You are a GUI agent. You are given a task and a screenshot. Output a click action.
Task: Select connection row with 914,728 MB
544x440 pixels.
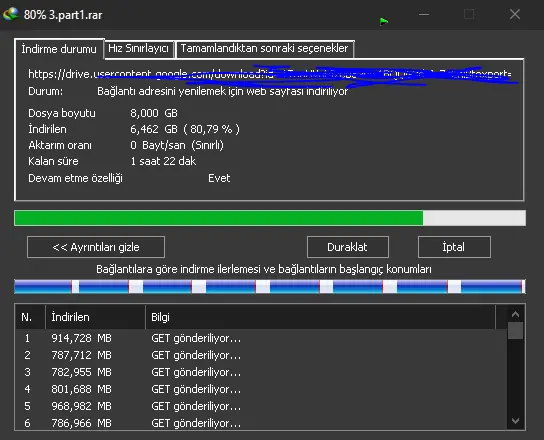click(x=261, y=338)
